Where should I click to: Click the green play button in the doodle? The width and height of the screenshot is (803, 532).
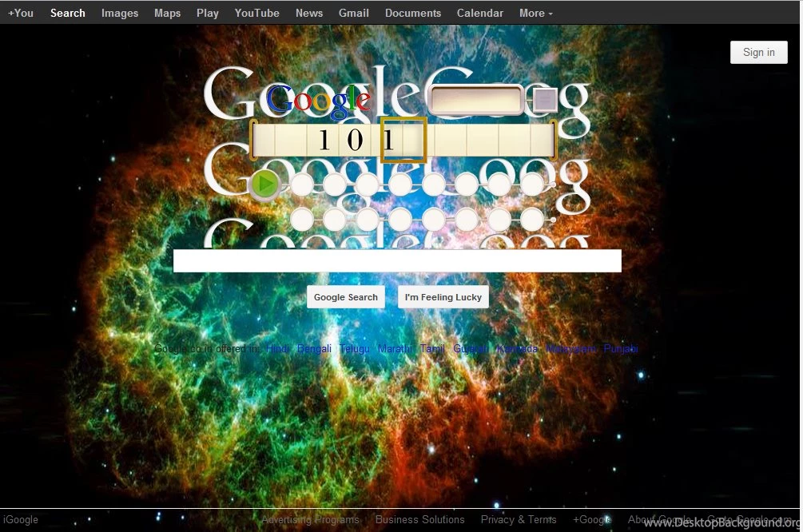264,184
